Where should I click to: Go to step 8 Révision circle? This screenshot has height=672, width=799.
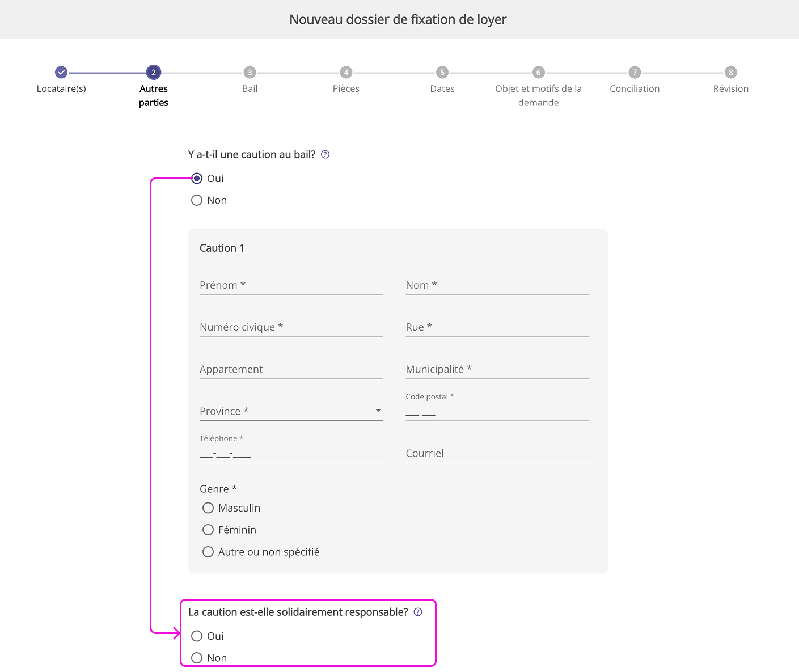click(x=730, y=73)
